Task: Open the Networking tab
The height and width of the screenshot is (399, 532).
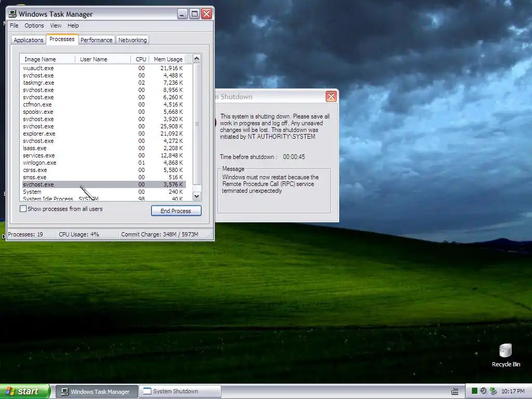Action: [132, 40]
